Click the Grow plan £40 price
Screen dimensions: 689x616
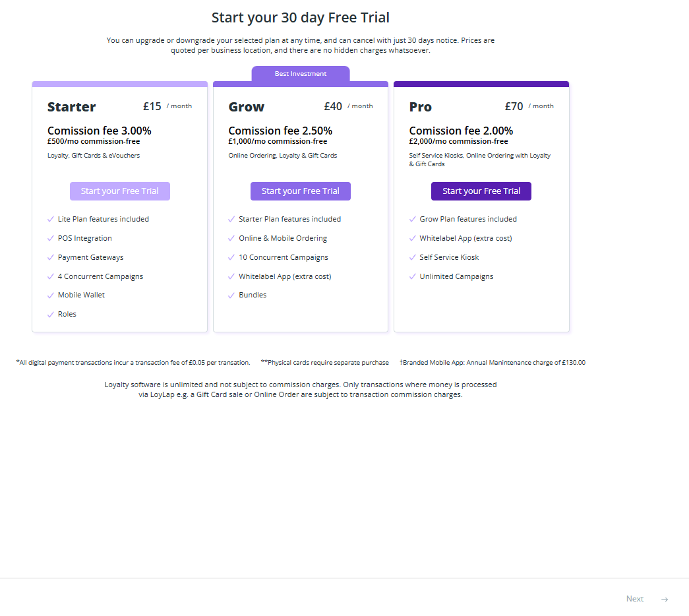[333, 106]
